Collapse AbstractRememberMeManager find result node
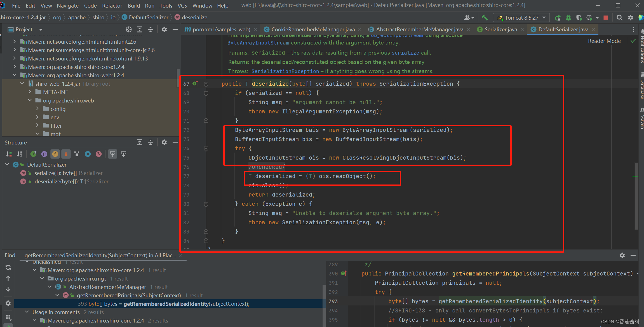644x327 pixels. (x=50, y=287)
